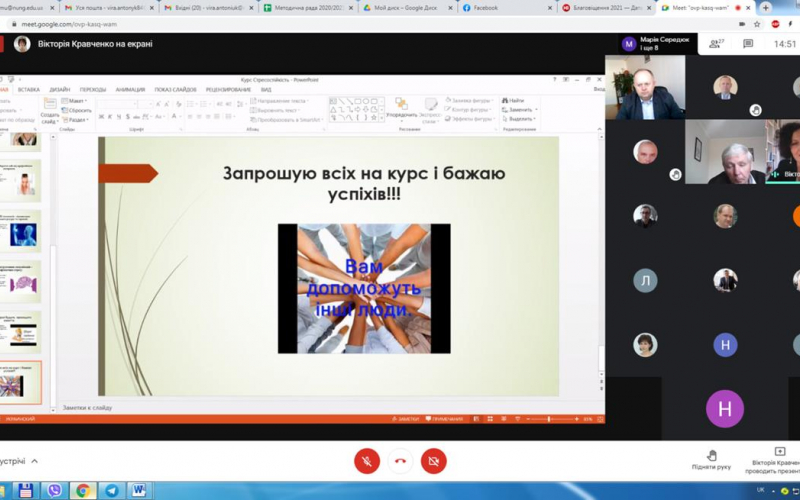The image size is (800, 500).
Task: Click the red ABP extension icon
Action: click(775, 24)
